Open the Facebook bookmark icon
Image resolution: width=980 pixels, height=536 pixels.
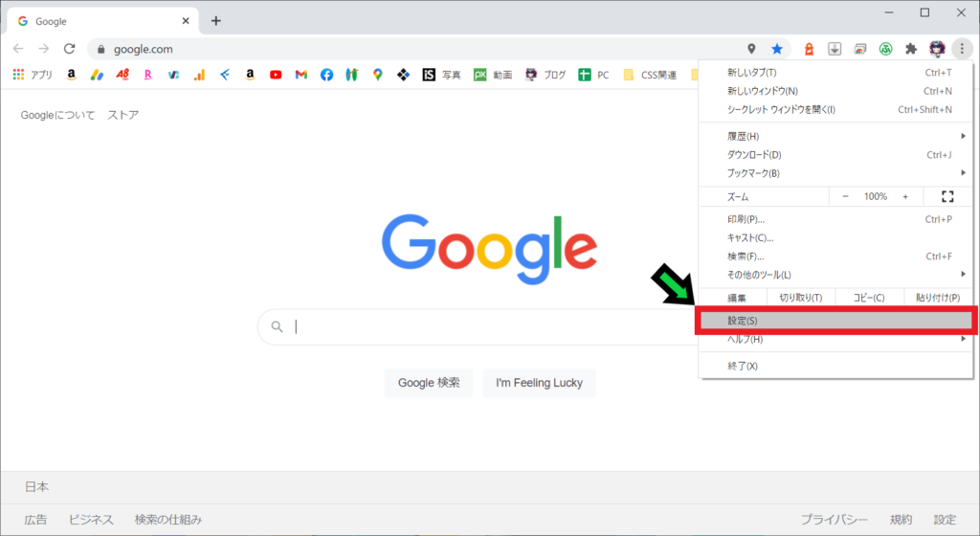point(326,75)
